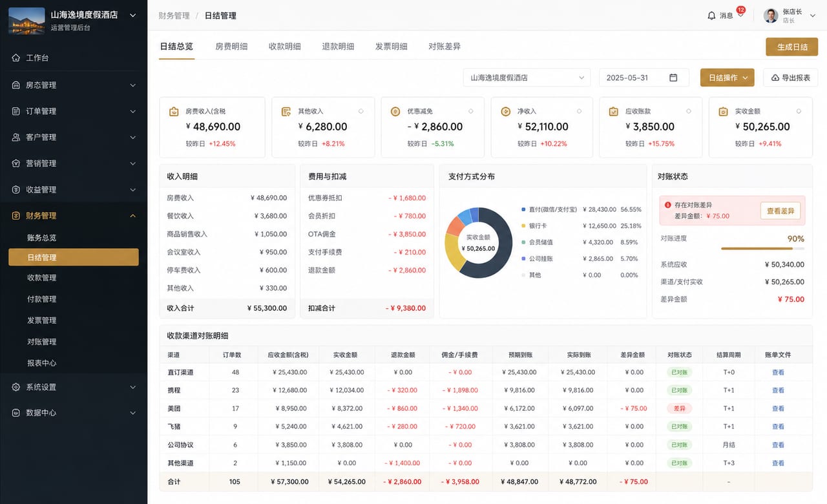Click the 2025-05-31 date input
827x504 pixels.
[644, 78]
